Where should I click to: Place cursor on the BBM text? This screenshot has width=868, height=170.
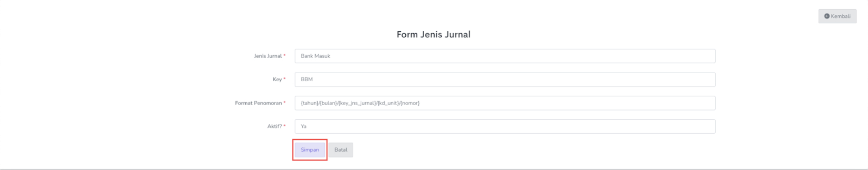(x=307, y=80)
